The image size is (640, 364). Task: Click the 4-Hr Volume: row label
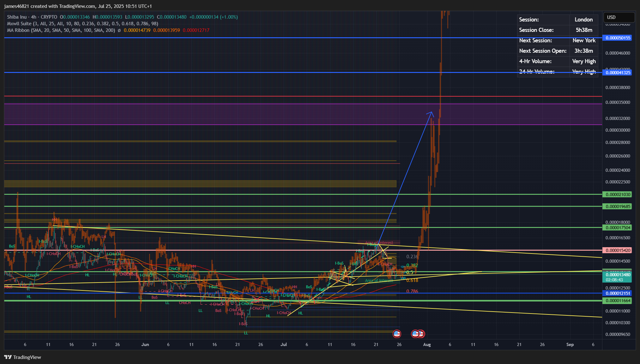pos(535,61)
